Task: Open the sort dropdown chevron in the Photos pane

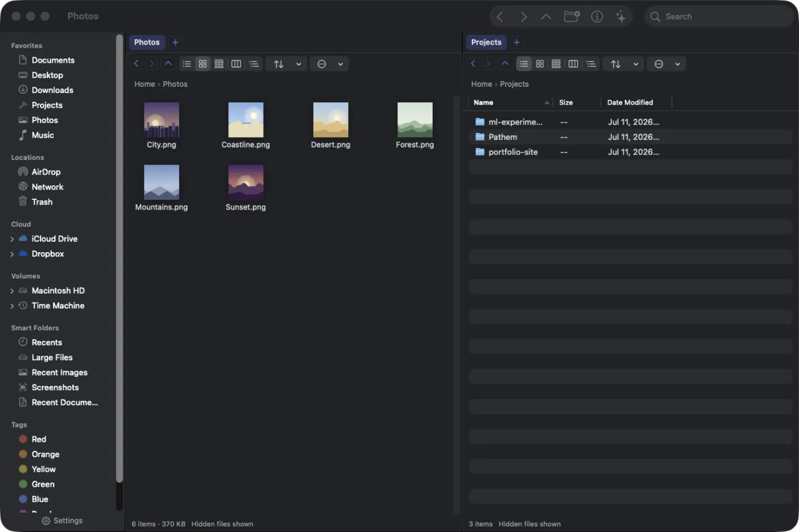Action: [298, 64]
